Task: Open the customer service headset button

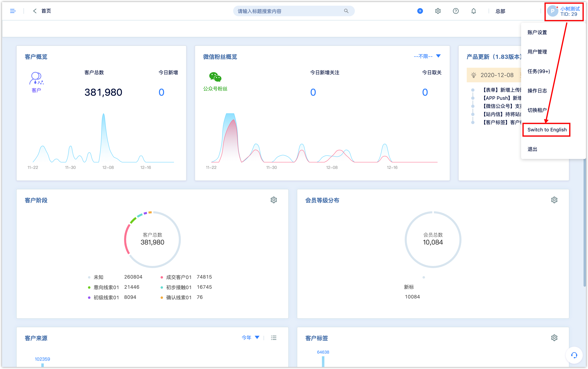Action: [574, 355]
